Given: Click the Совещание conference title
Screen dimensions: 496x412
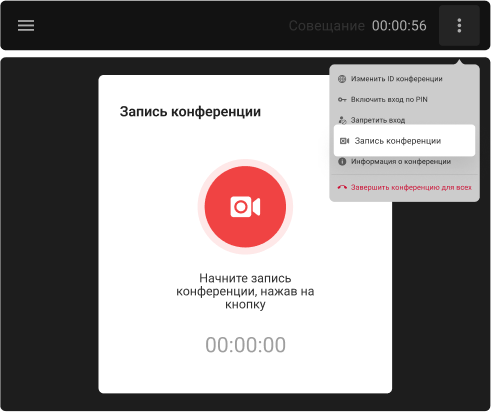Looking at the screenshot, I should (x=327, y=26).
